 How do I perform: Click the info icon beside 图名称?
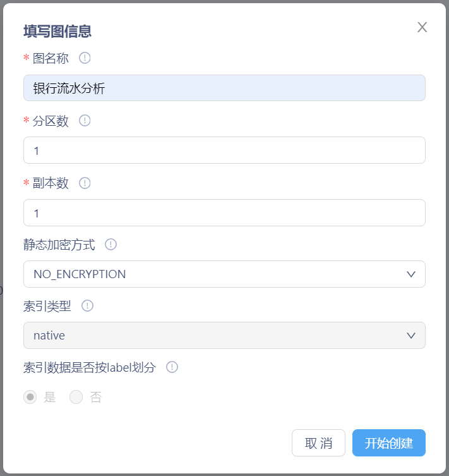(85, 58)
